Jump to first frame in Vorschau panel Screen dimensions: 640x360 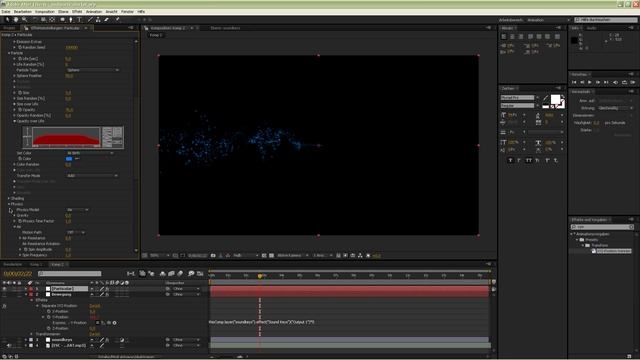pos(574,82)
